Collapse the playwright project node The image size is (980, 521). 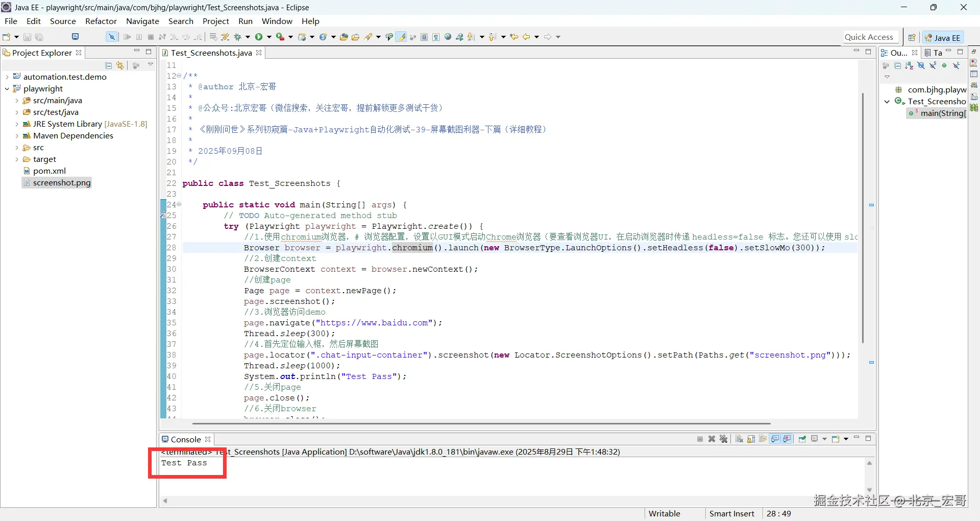(x=7, y=89)
